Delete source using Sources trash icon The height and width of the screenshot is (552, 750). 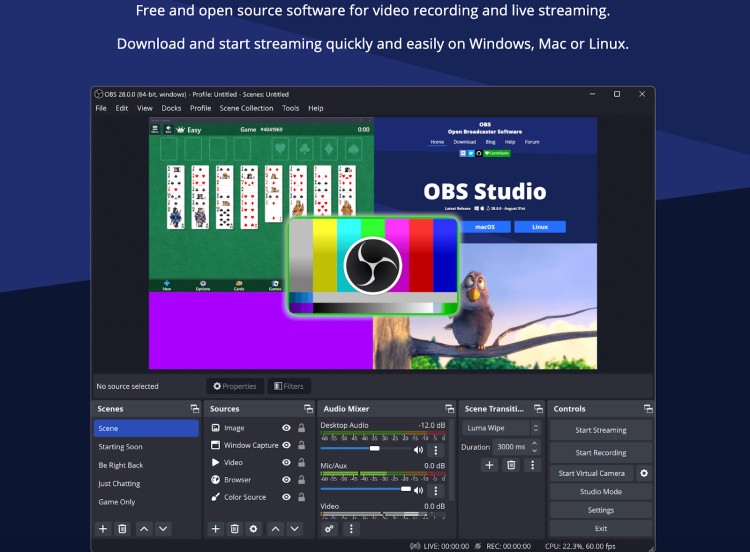(x=234, y=529)
